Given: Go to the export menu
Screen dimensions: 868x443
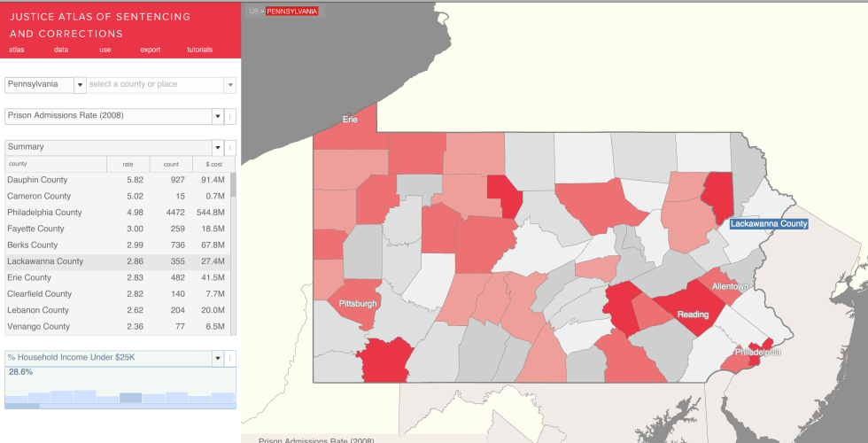Looking at the screenshot, I should click(x=150, y=50).
